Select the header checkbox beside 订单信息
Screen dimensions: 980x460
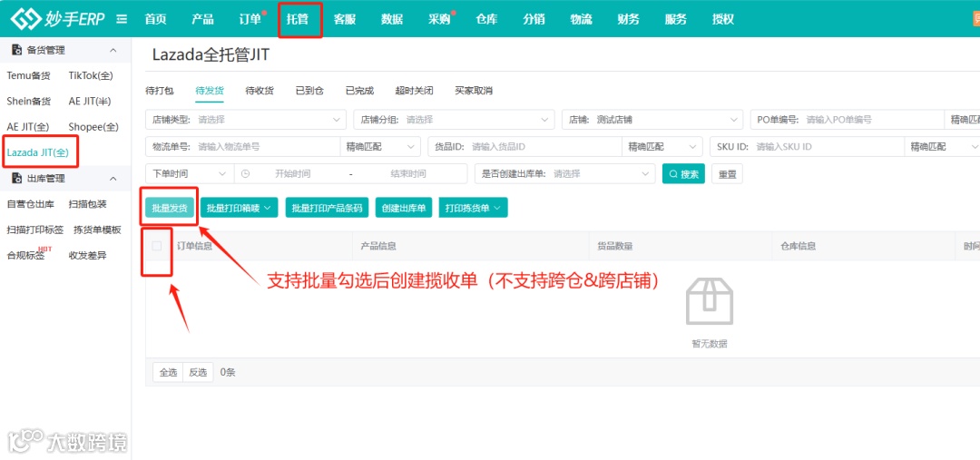157,246
